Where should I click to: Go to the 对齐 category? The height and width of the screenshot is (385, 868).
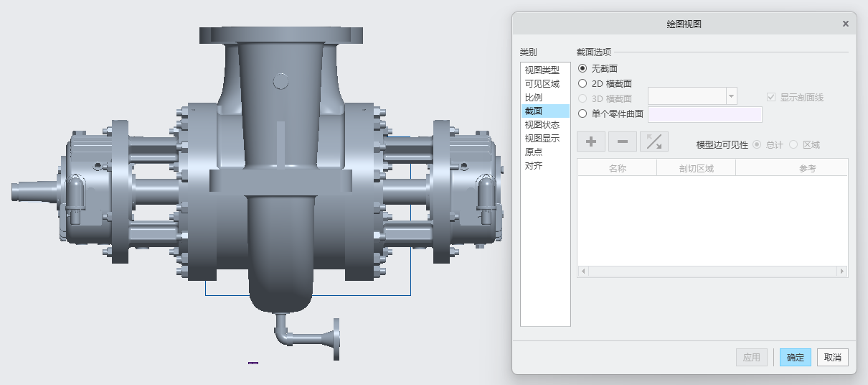pyautogui.click(x=534, y=166)
